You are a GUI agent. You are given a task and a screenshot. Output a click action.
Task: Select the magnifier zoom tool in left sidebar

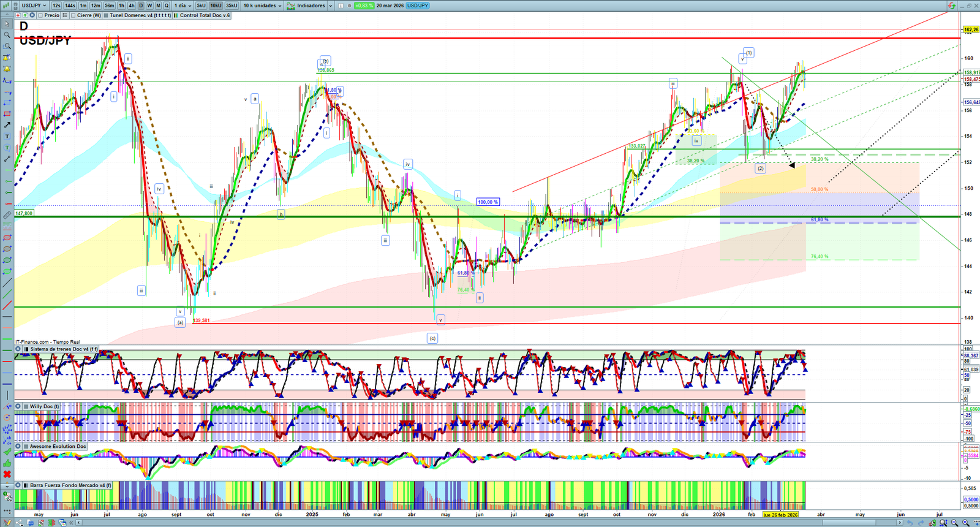(x=7, y=35)
